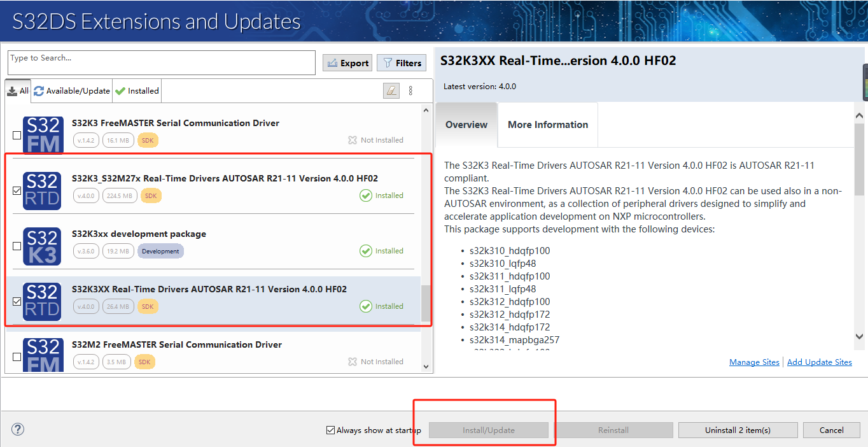Uncheck S32K3XX Real-Time Drivers checkbox

click(17, 301)
